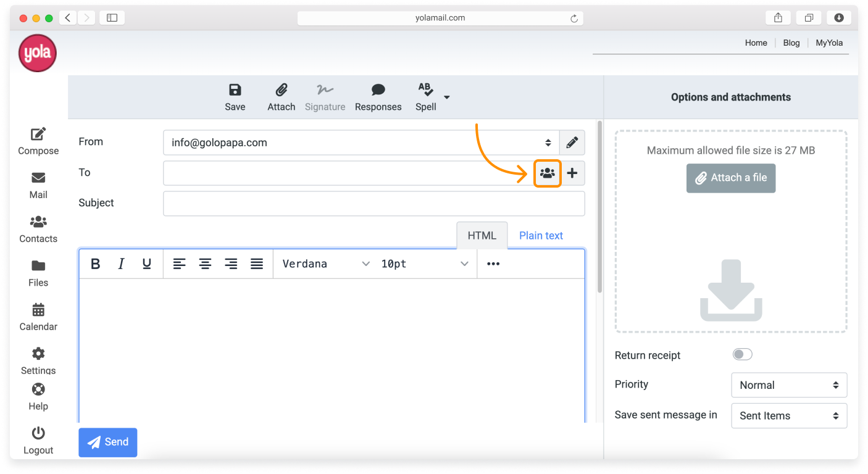This screenshot has width=868, height=474.
Task: Open the Calendar in sidebar
Action: click(38, 317)
